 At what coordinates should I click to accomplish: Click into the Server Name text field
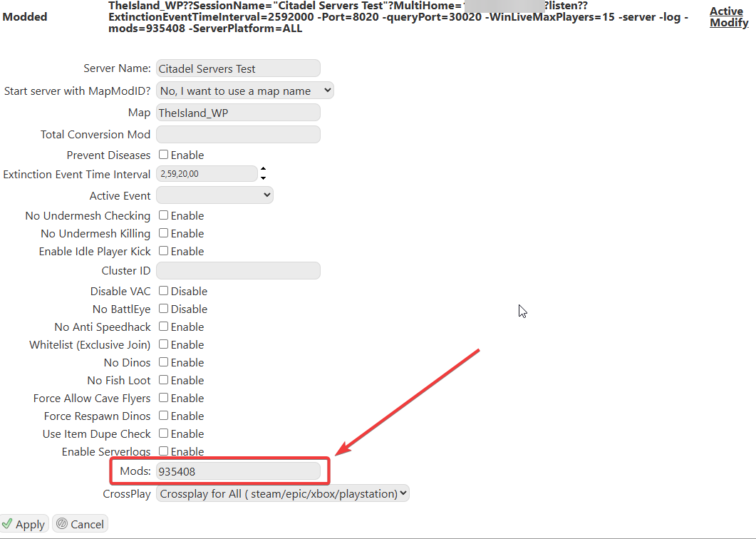tap(238, 68)
